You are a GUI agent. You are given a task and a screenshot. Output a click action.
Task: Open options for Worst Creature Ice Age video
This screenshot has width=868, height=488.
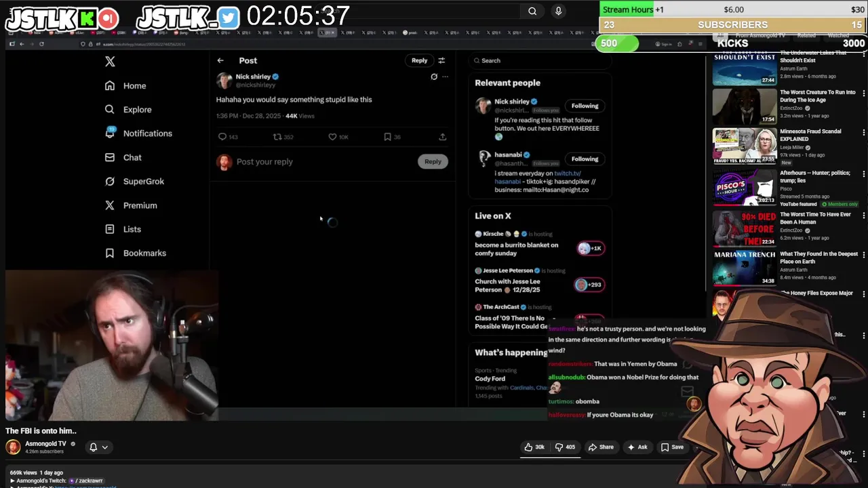tap(863, 93)
